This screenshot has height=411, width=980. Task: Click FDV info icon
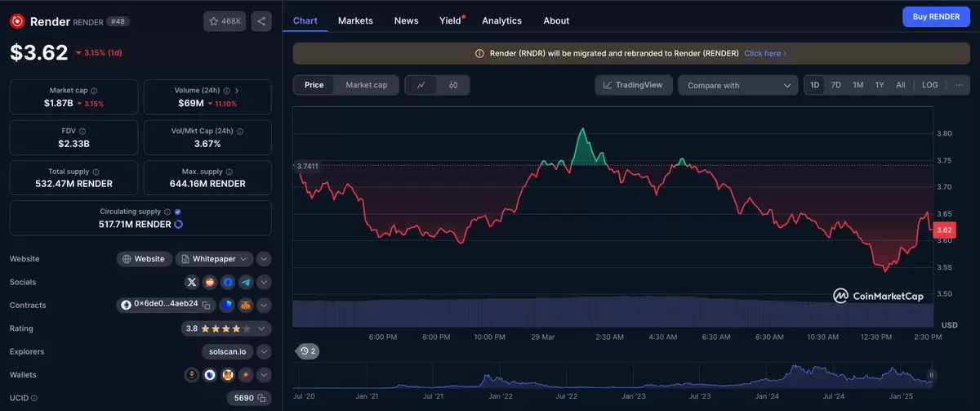pyautogui.click(x=82, y=131)
